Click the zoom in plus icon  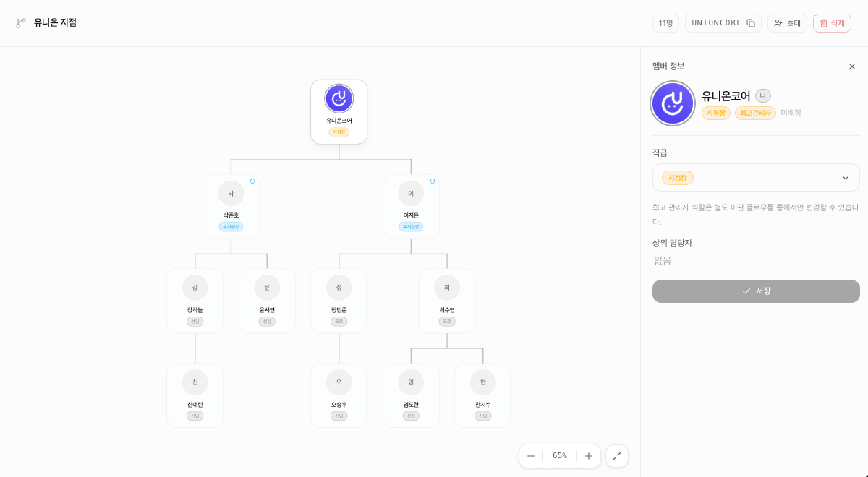point(589,456)
